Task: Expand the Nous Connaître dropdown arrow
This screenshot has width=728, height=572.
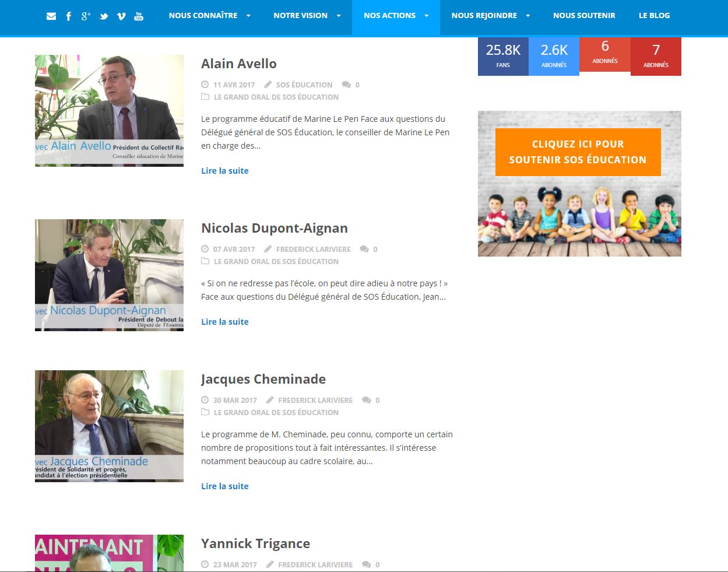Action: (x=248, y=16)
